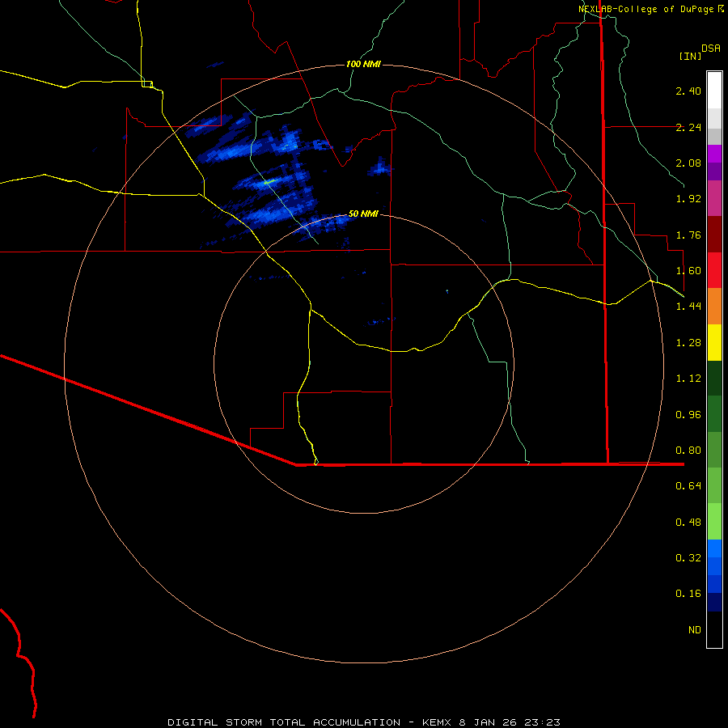Click the 0.32 legend value
The width and height of the screenshot is (728, 728).
pyautogui.click(x=688, y=558)
